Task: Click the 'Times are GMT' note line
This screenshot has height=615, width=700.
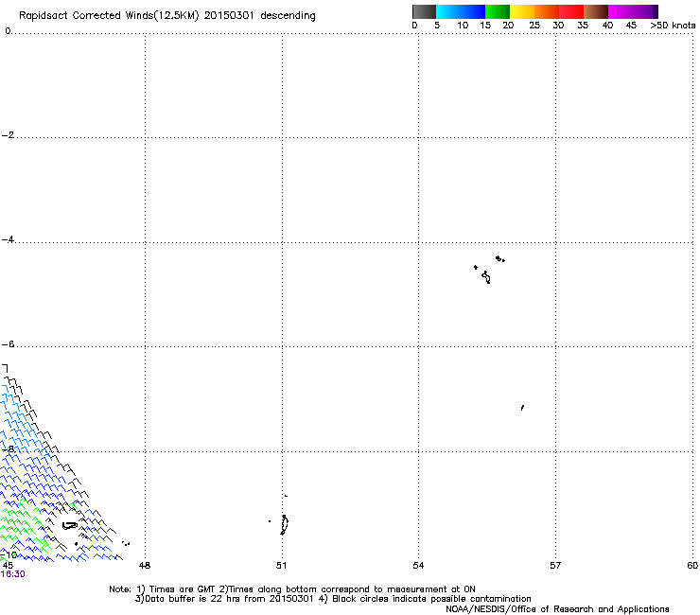Action: pos(292,589)
